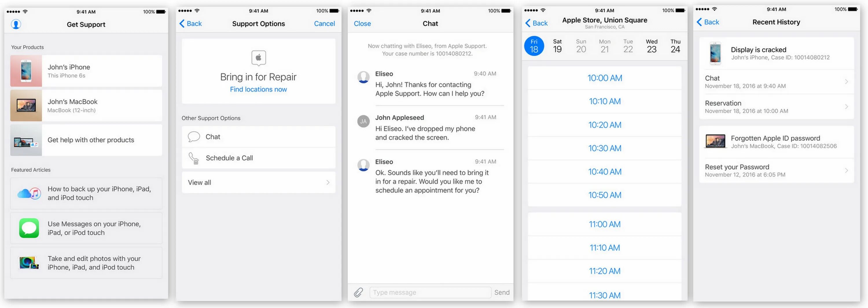
Task: Pick the 10:00 AM time slot
Action: coord(604,78)
